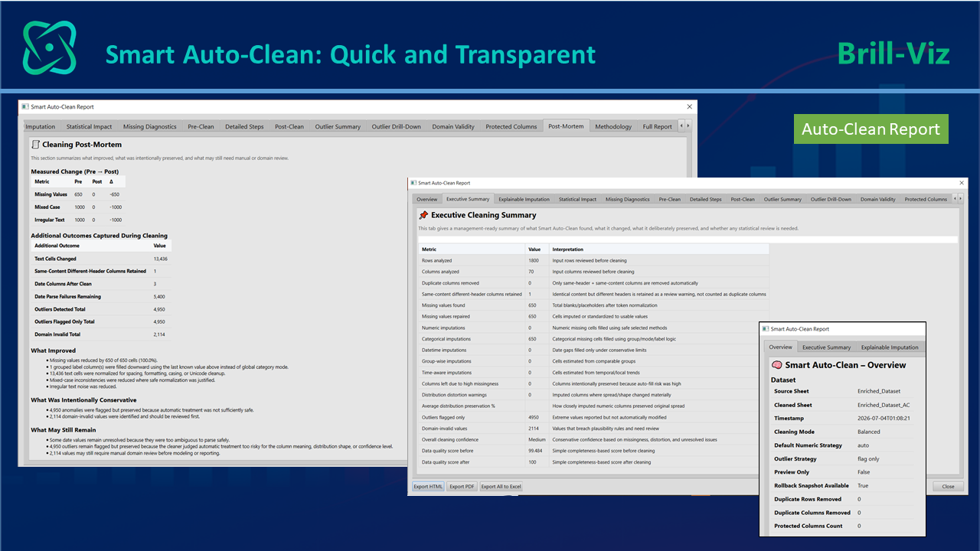Open Outlier Summary tab in the Post-Mortem window
This screenshot has height=551, width=980.
[x=338, y=126]
